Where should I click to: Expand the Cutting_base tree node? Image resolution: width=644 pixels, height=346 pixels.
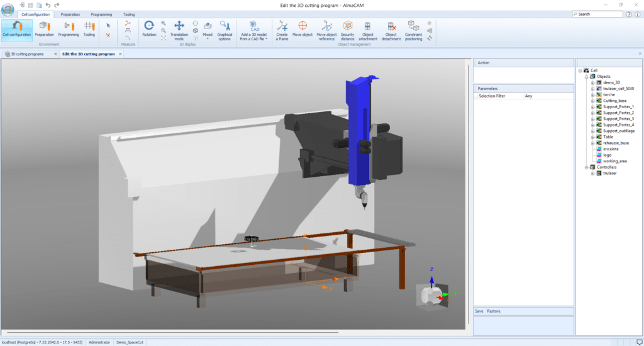(592, 101)
